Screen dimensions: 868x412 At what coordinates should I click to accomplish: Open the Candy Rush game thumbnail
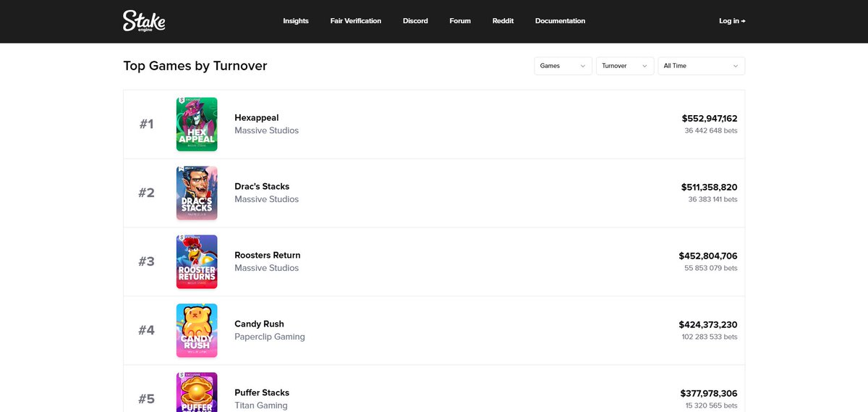[x=197, y=331]
